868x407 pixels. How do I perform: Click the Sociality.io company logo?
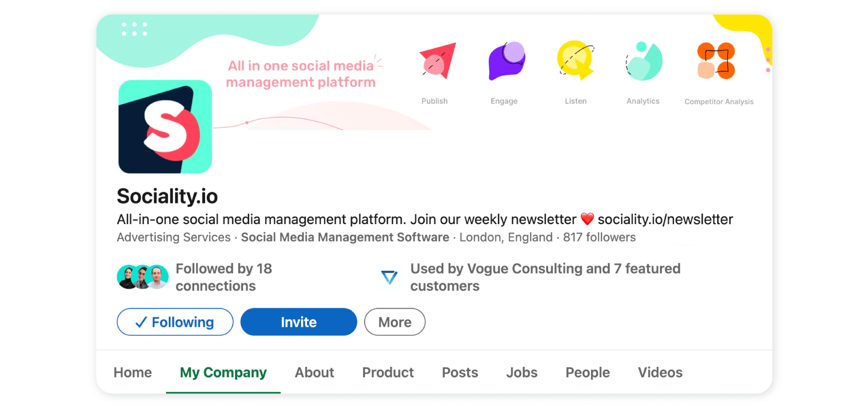point(165,126)
